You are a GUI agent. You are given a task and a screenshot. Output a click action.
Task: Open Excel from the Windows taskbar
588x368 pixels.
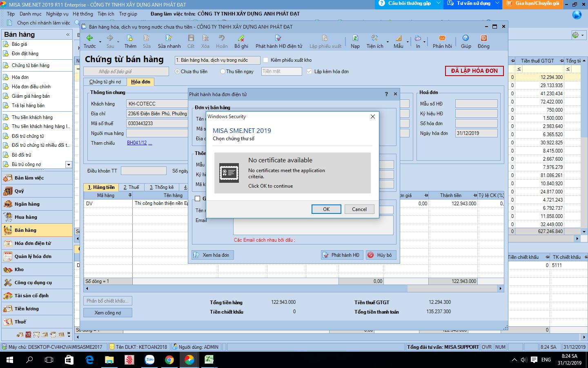click(209, 360)
